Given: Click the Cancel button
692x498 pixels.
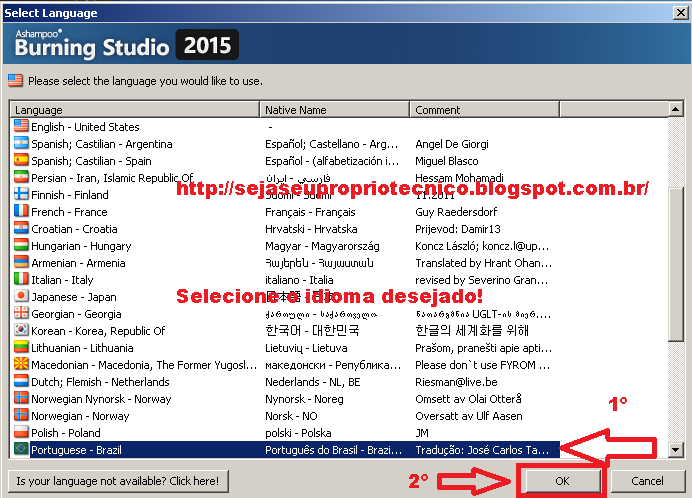Looking at the screenshot, I should pos(647,481).
